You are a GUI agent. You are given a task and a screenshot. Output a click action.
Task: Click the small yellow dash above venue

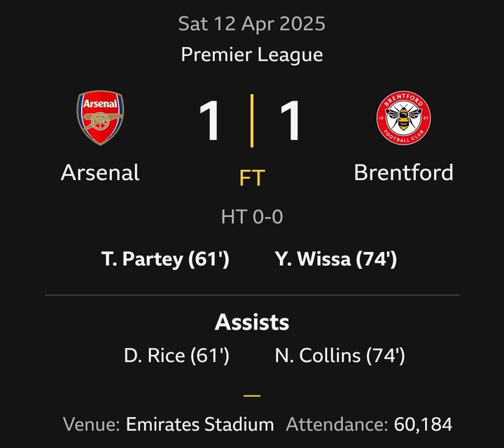coord(252,395)
